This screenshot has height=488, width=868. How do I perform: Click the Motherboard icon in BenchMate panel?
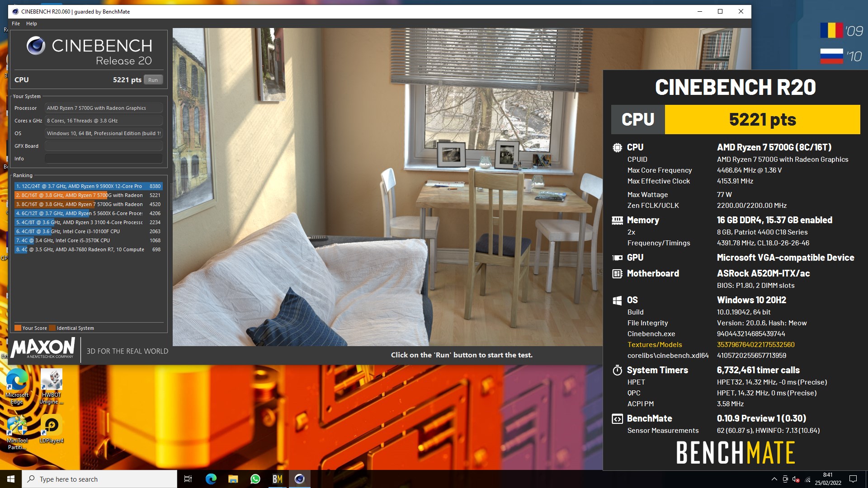pos(617,274)
